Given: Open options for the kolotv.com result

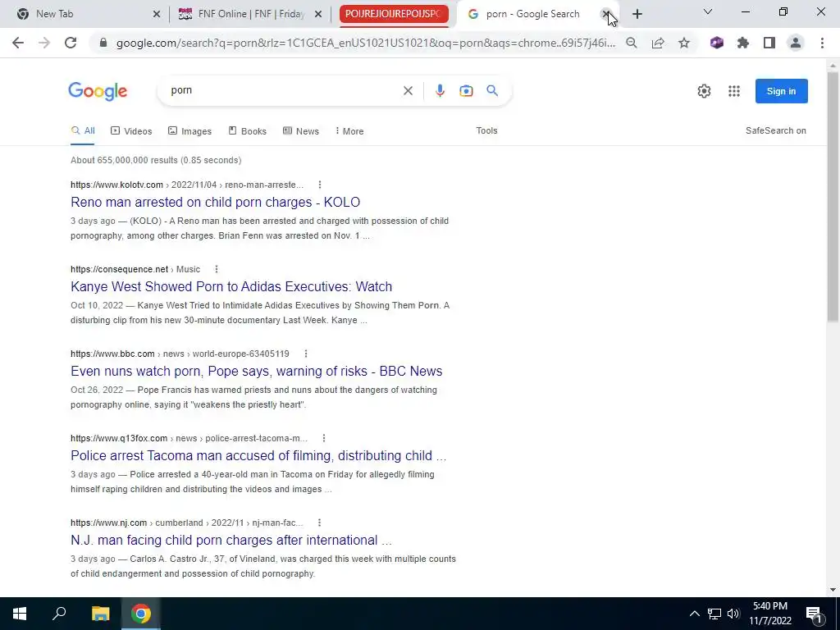Looking at the screenshot, I should pyautogui.click(x=320, y=185).
